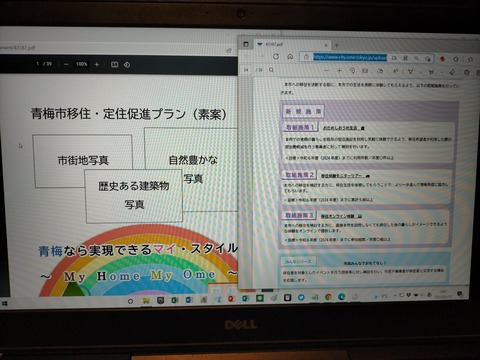
Task: Rotate page in left PDF viewer toolbar
Action: click(x=127, y=65)
